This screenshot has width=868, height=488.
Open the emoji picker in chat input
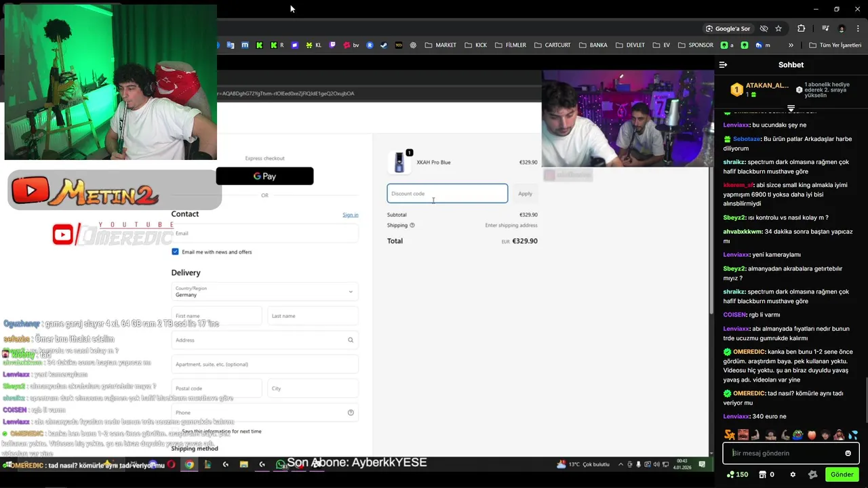pyautogui.click(x=848, y=453)
